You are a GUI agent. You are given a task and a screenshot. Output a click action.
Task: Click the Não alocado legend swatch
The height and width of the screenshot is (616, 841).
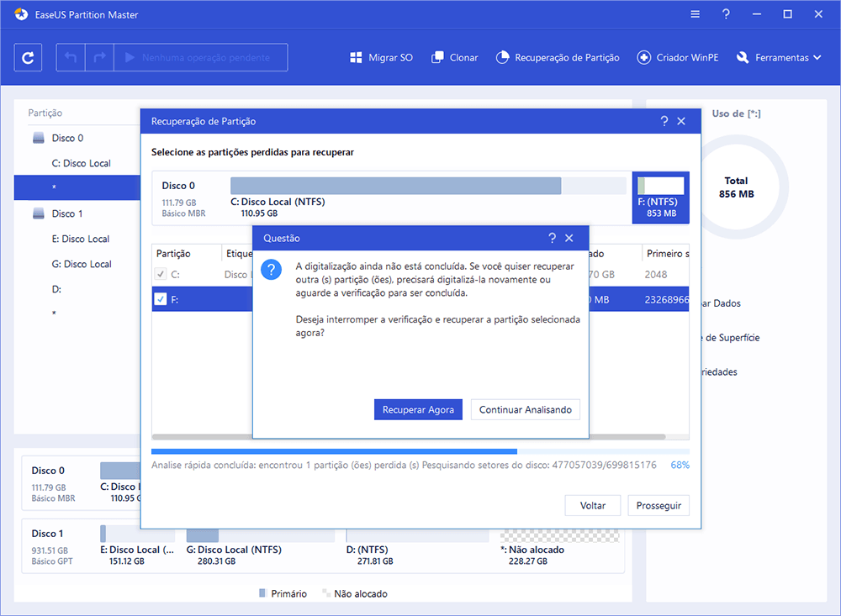click(325, 593)
